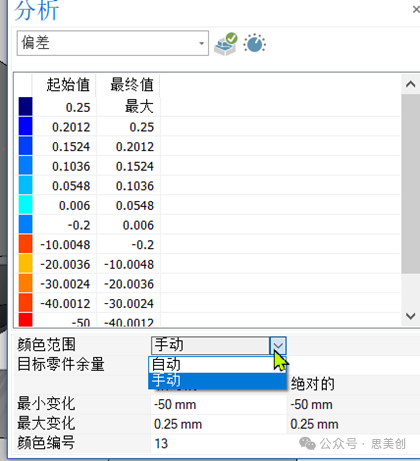Click start value 0.2012 cell
Screen dimensions: 420x461
[x=64, y=127]
